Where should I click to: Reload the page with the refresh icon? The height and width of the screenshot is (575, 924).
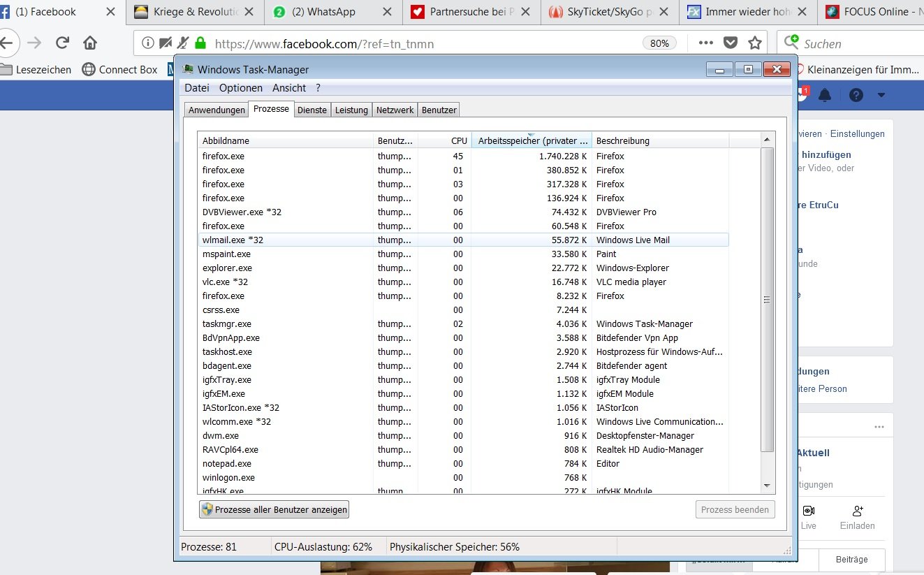[62, 43]
